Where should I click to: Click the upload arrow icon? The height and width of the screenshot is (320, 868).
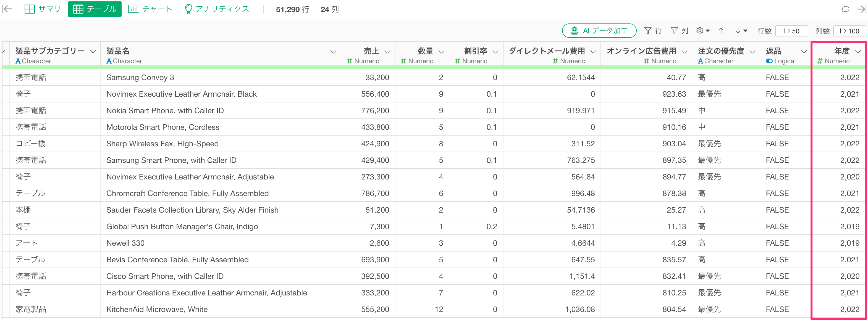(x=721, y=31)
